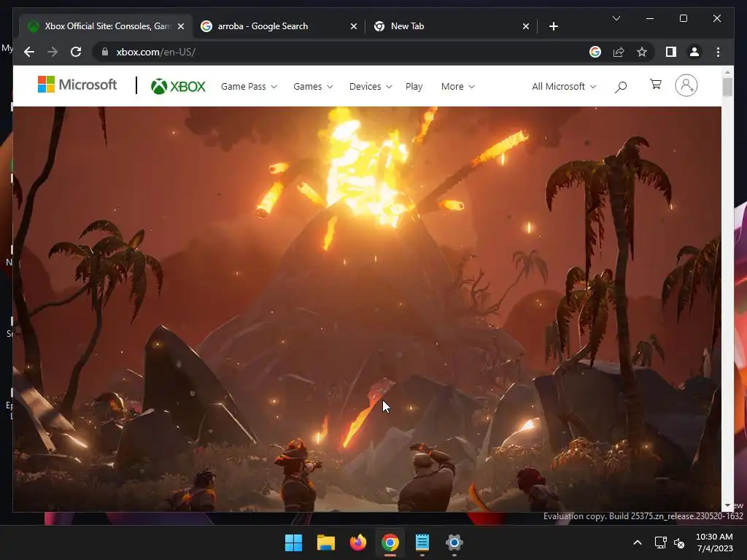Show hidden system tray icons

(x=638, y=542)
